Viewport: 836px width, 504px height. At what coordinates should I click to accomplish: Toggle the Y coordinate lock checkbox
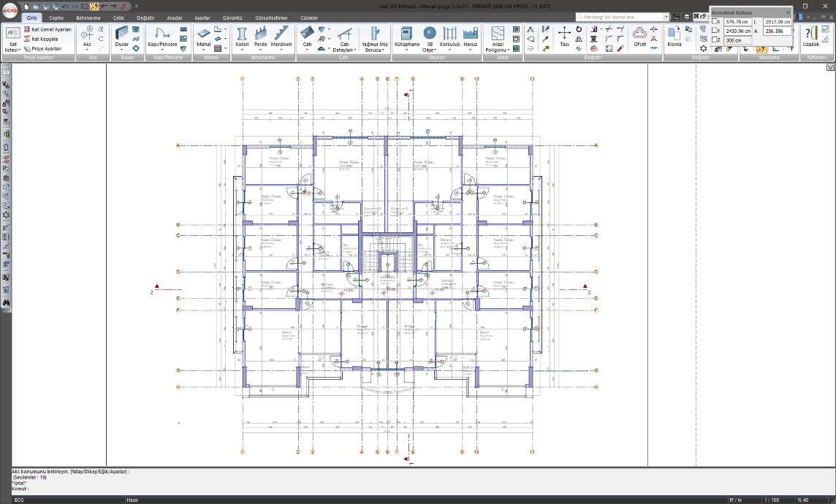point(715,31)
